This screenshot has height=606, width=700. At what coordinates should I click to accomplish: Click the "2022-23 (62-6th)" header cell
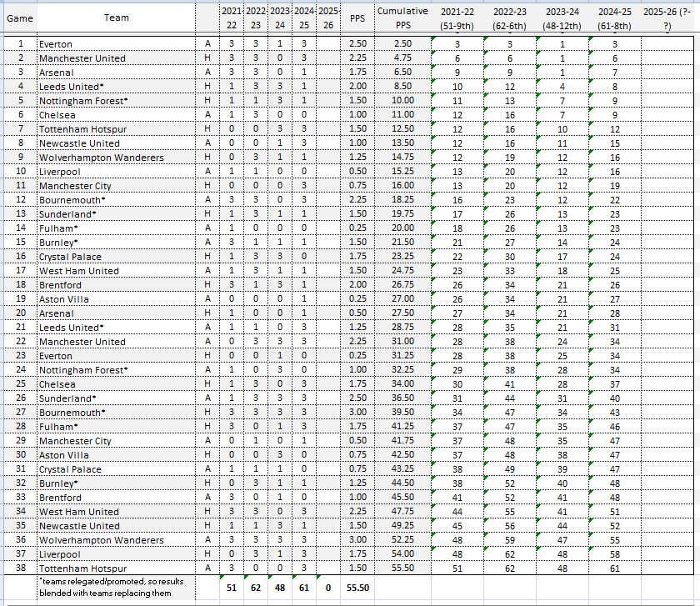[x=509, y=19]
